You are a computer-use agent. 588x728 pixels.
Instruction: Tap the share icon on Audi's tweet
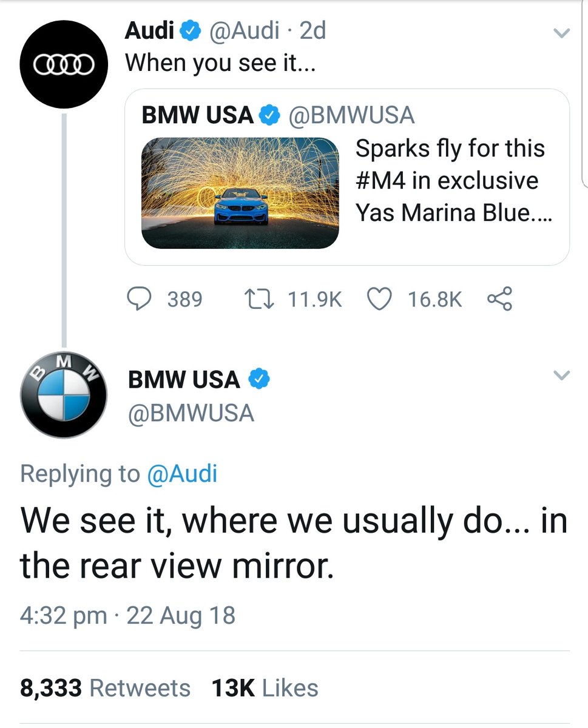click(499, 299)
